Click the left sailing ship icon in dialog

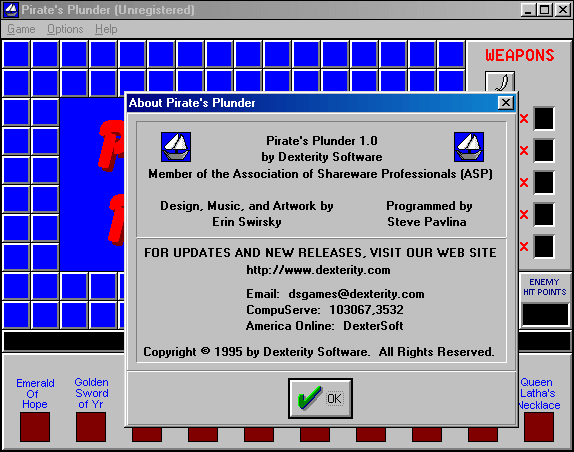(x=176, y=147)
